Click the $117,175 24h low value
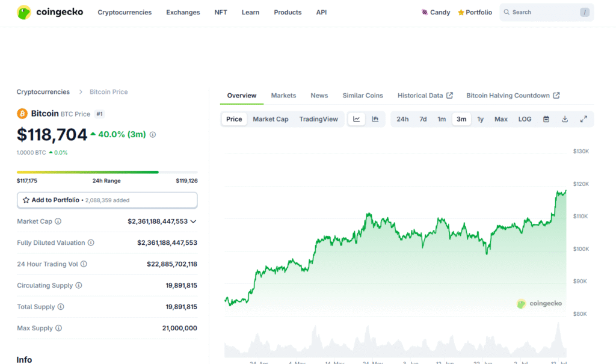 [27, 181]
